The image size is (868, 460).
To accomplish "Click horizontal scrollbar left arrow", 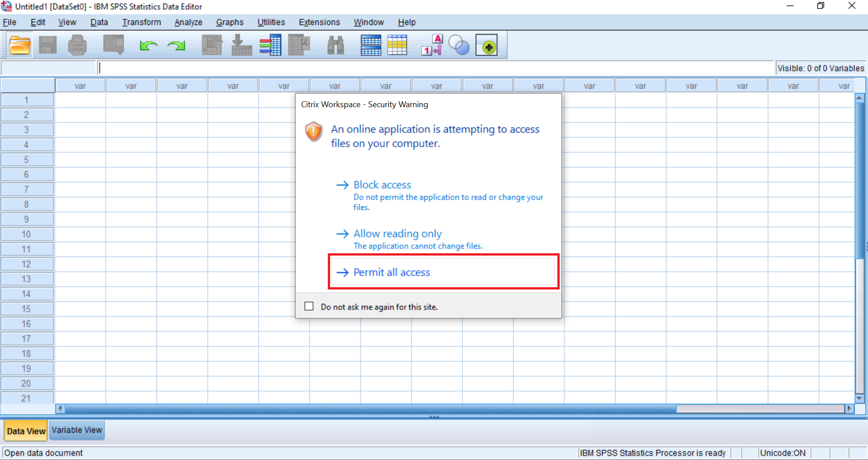I will 60,408.
